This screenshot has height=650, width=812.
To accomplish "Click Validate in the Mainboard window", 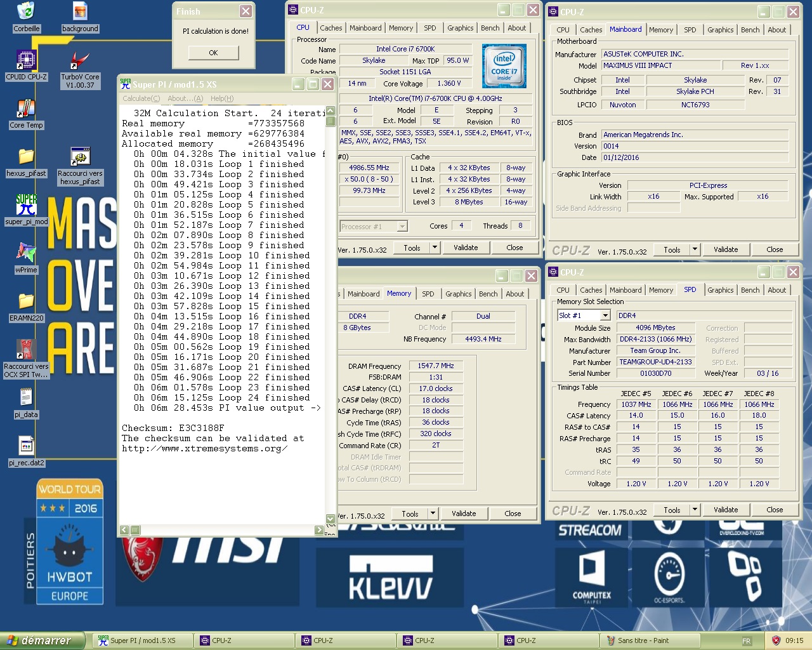I will [x=726, y=249].
